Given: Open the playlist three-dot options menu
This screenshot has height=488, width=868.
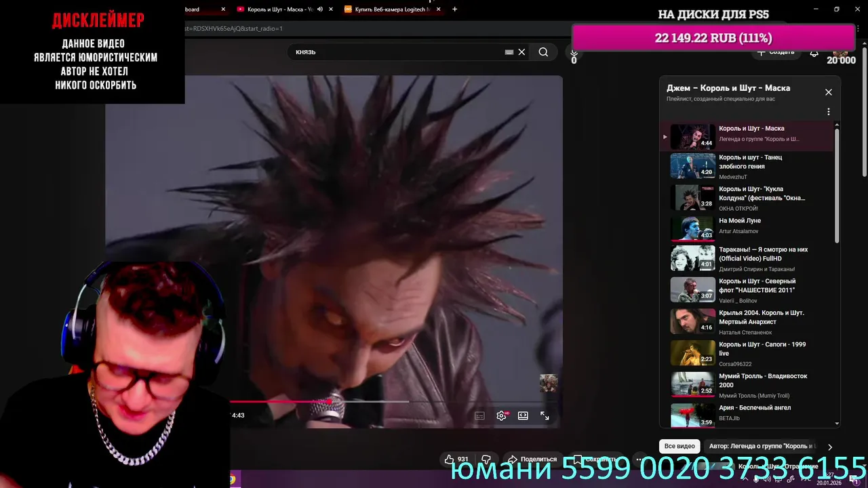Looking at the screenshot, I should point(828,112).
